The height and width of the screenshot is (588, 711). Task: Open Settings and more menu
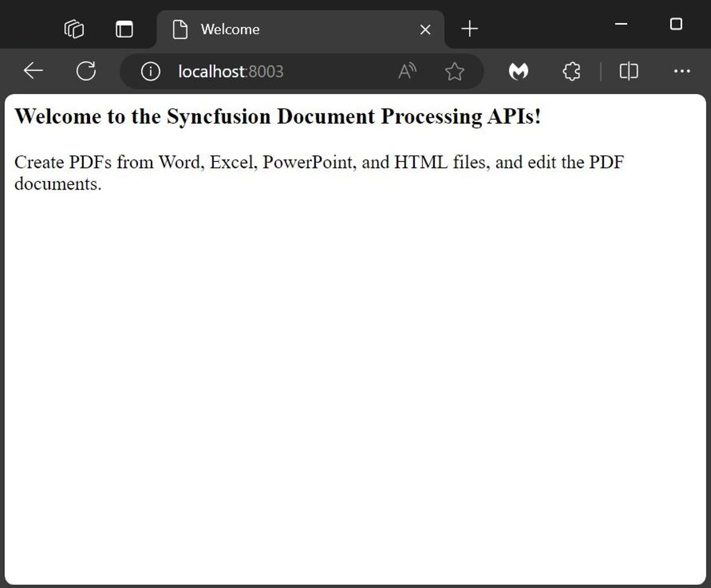682,71
